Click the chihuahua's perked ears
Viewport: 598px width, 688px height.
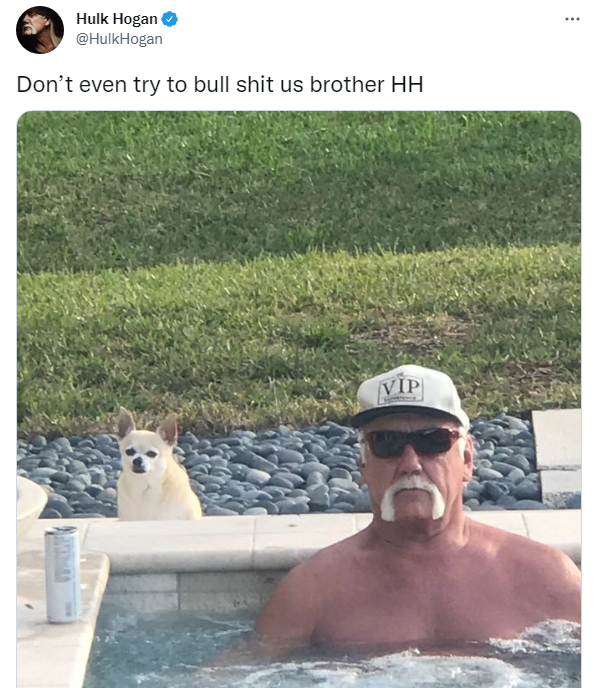[x=148, y=426]
